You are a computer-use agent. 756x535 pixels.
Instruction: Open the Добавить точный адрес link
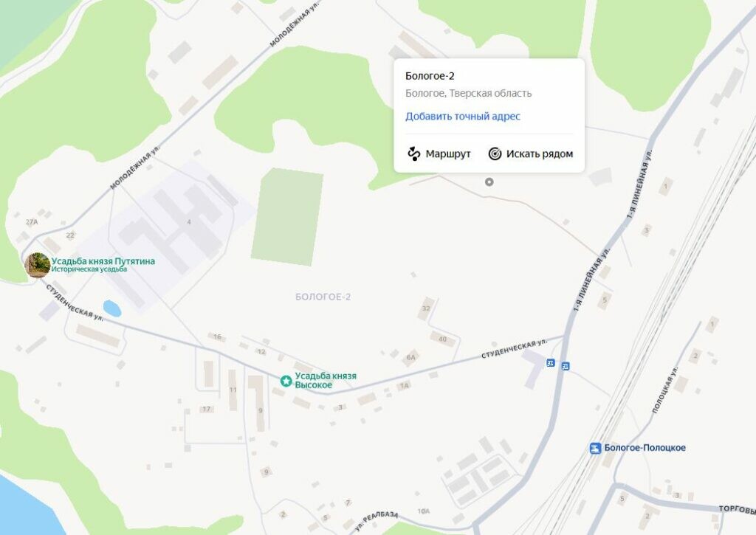(462, 116)
